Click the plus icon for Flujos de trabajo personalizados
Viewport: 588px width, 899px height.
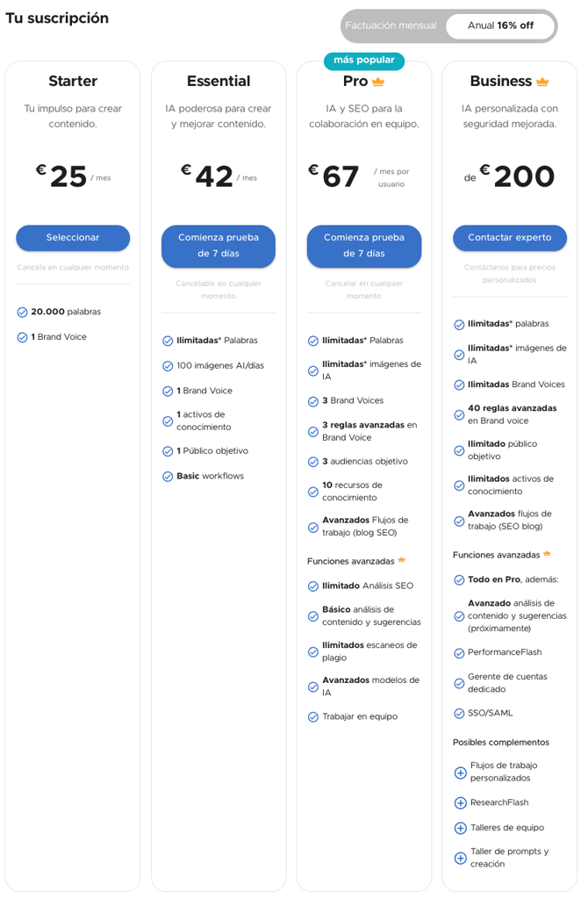coord(460,773)
